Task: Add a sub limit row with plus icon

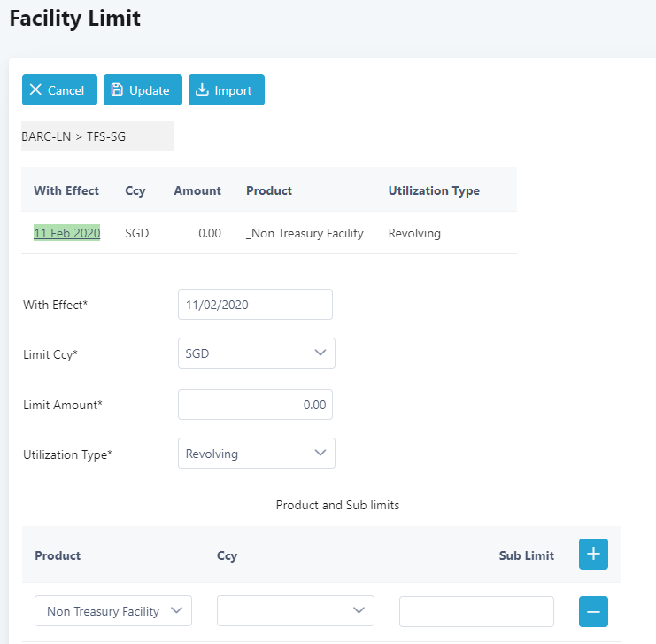Action: click(x=593, y=554)
